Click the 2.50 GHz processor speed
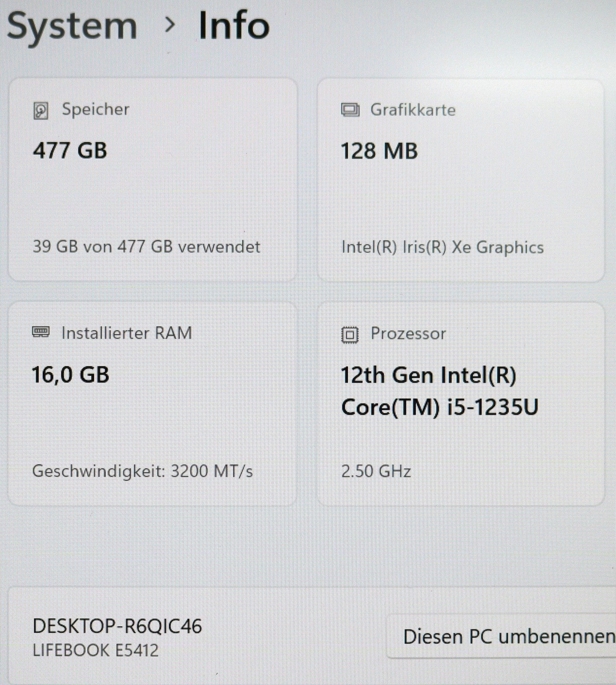Image resolution: width=616 pixels, height=685 pixels. click(x=376, y=471)
